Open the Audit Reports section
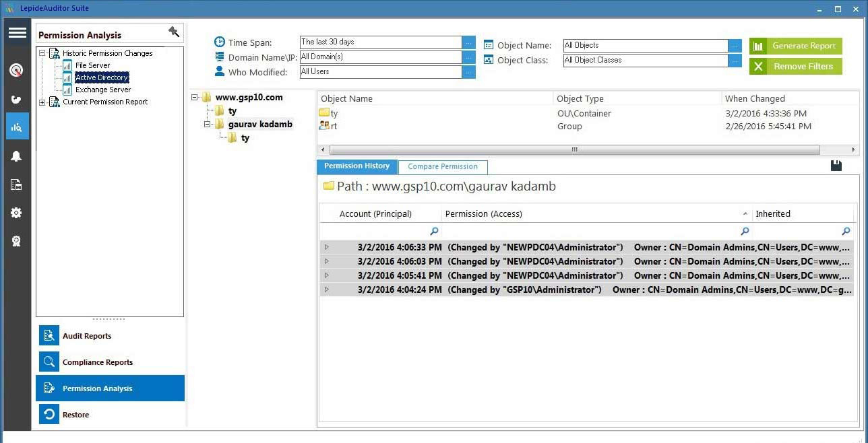The image size is (868, 443). (110, 335)
